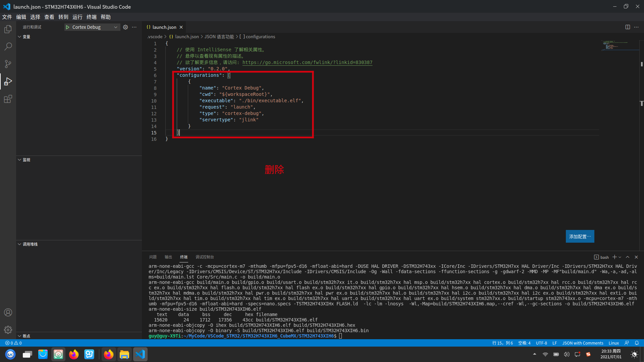
Task: Switch to the 调试控制台 panel tab
Action: tap(205, 257)
